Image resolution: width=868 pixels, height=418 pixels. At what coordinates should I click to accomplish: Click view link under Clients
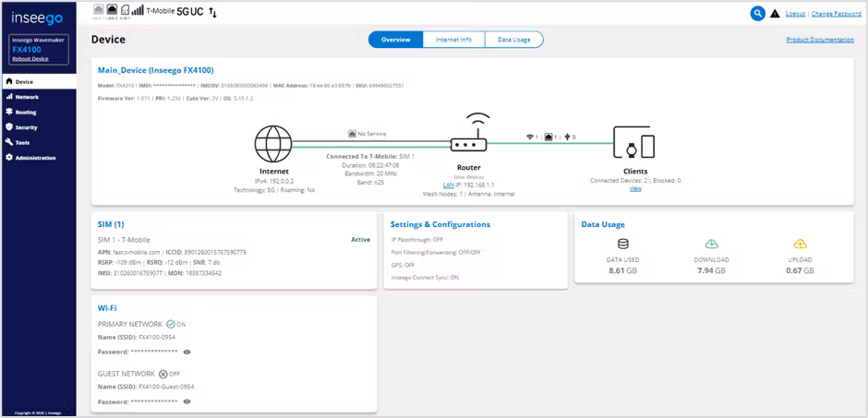point(635,189)
